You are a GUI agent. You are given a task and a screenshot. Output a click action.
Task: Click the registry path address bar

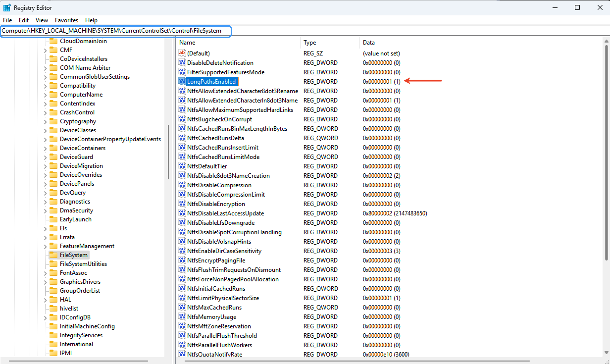tap(117, 31)
